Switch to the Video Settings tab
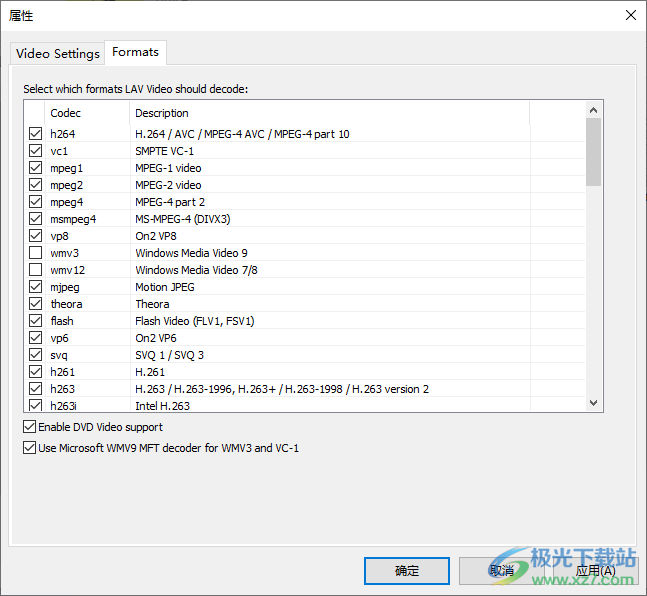 (57, 54)
